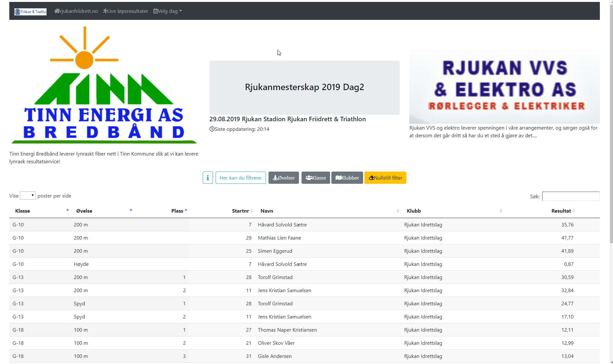Sort table by Klubb column
This screenshot has height=364, width=613.
coord(453,211)
